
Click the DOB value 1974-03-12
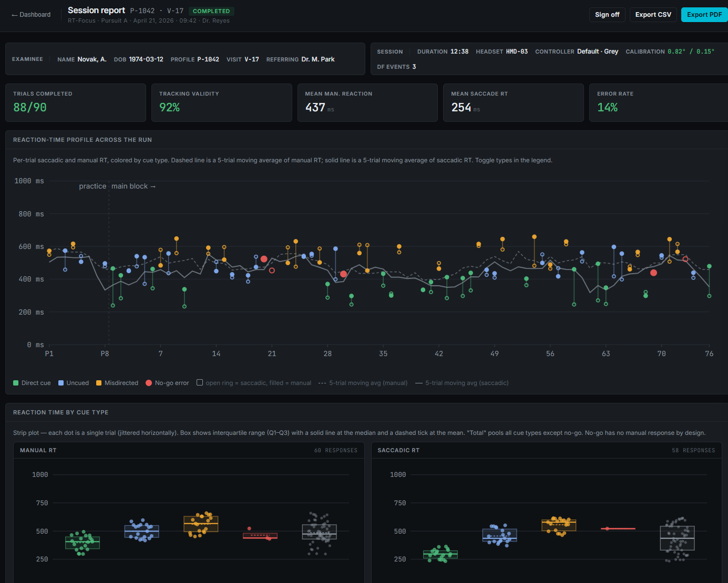(146, 59)
